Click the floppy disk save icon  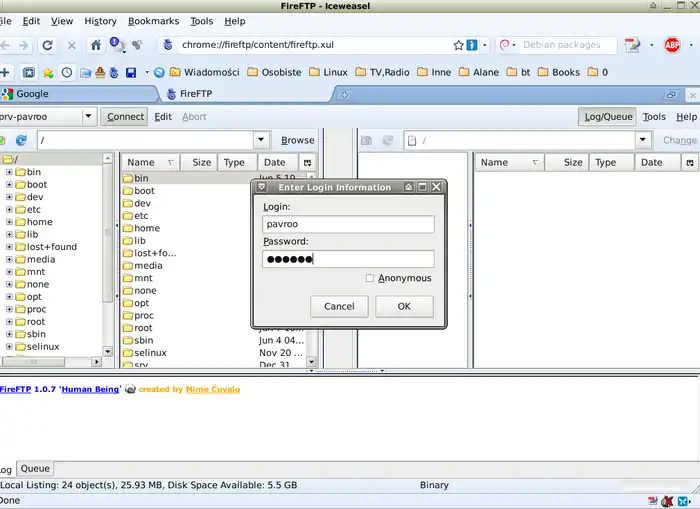131,72
